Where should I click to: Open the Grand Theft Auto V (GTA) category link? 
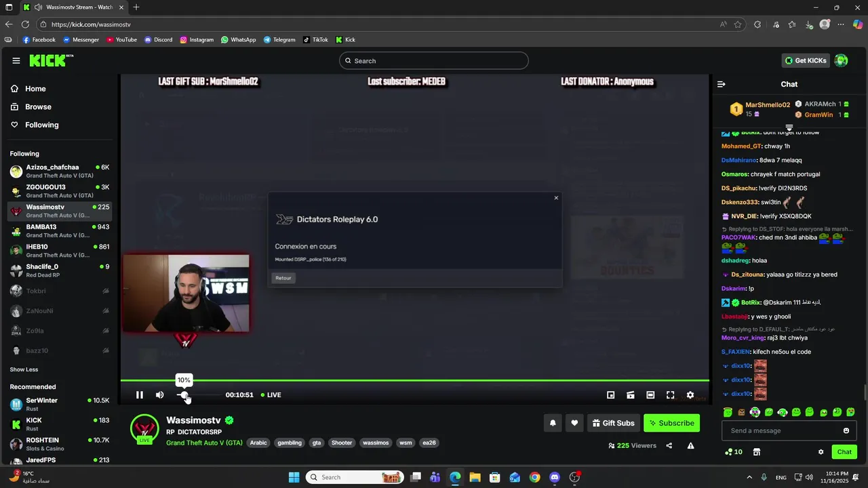point(204,443)
